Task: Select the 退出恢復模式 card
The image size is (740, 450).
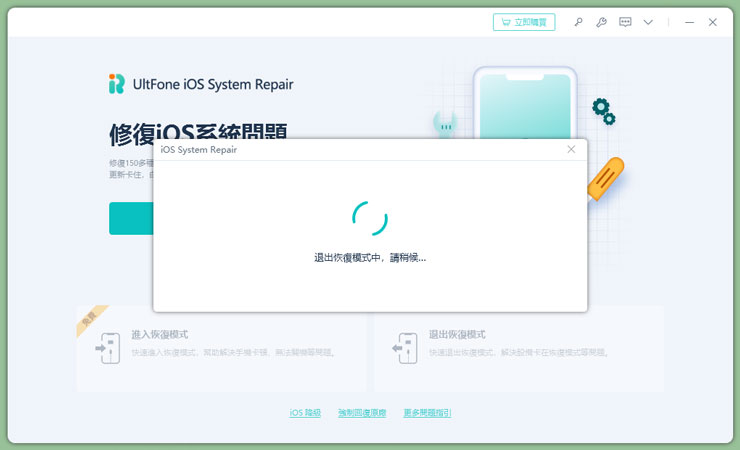Action: [x=519, y=348]
